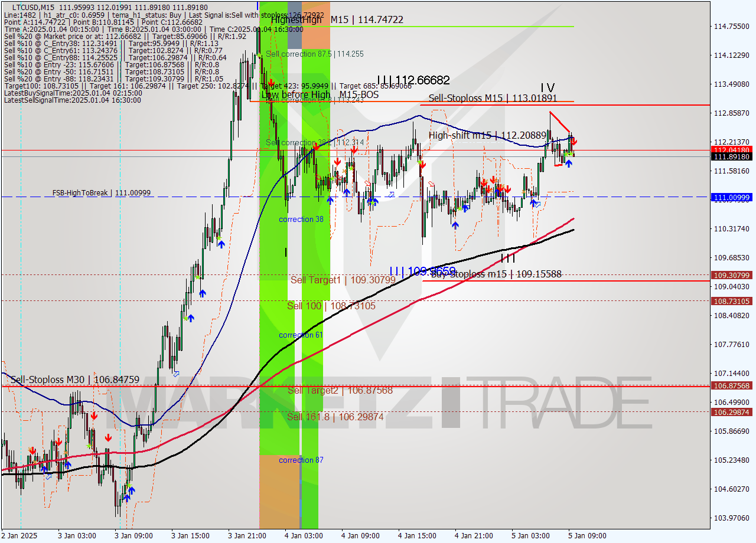Click the 108.73105 price tag on axis
The height and width of the screenshot is (543, 756).
732,301
